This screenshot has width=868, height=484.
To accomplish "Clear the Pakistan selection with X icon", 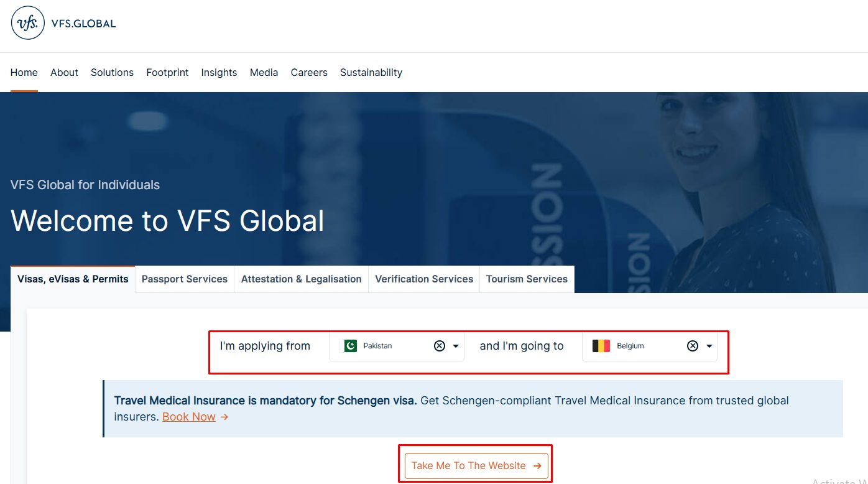I will coord(440,346).
